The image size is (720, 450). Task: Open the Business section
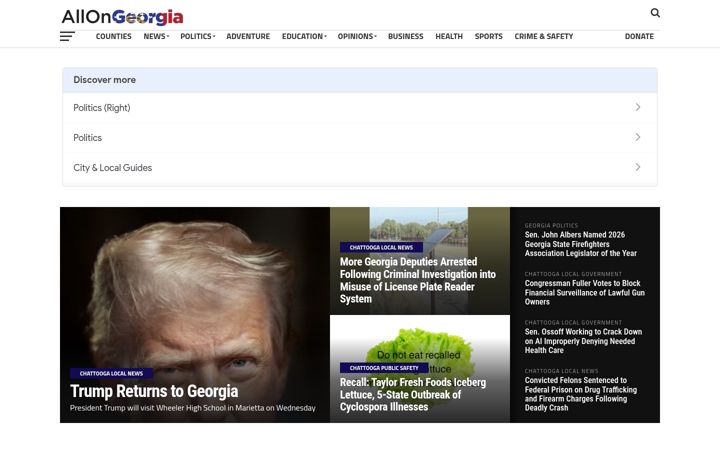[405, 36]
